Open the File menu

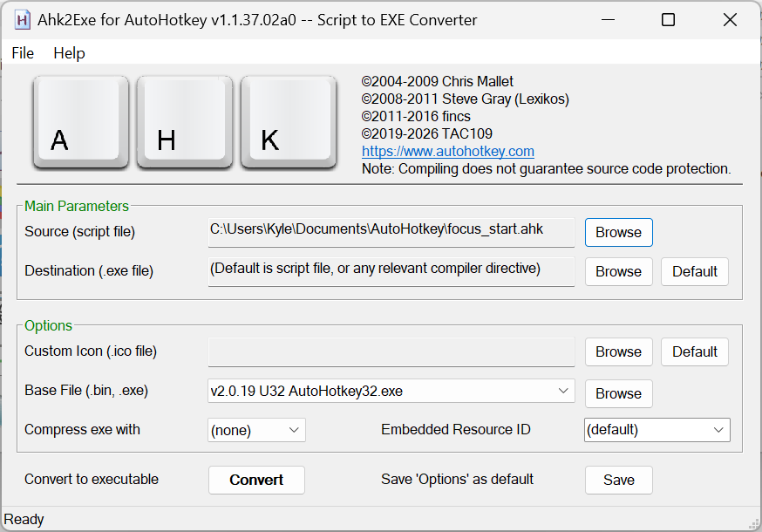(23, 53)
